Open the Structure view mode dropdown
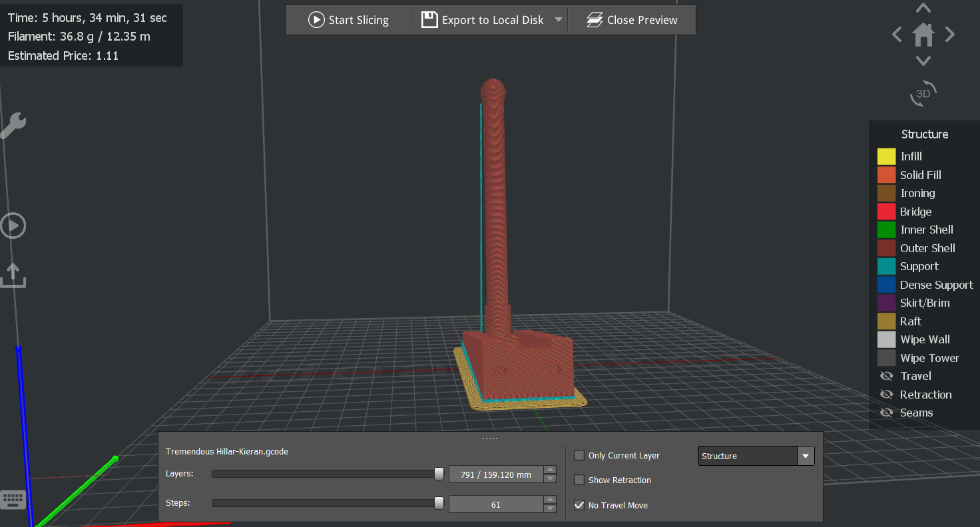The height and width of the screenshot is (527, 980). (x=756, y=456)
